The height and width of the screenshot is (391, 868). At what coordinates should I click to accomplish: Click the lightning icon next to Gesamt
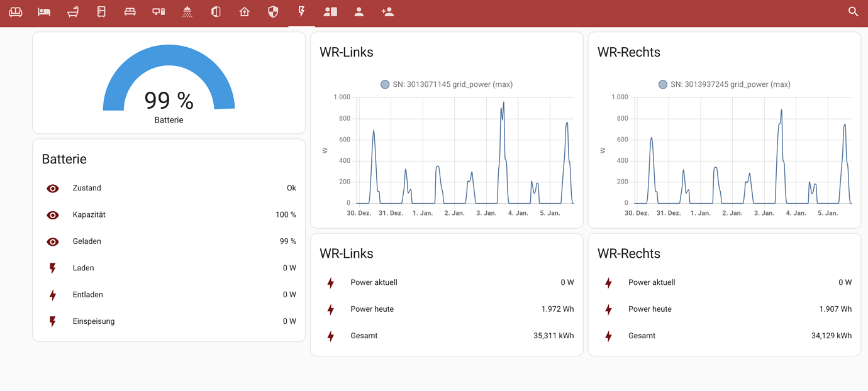coord(330,336)
